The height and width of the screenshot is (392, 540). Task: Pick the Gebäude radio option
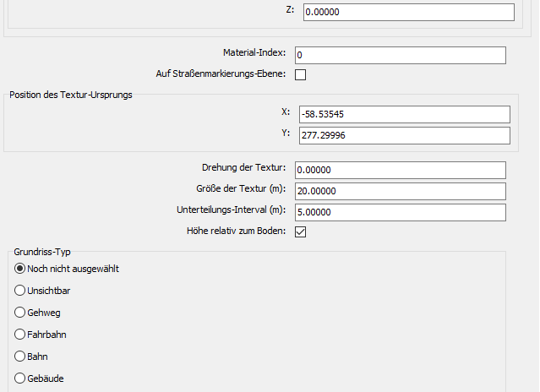point(21,378)
